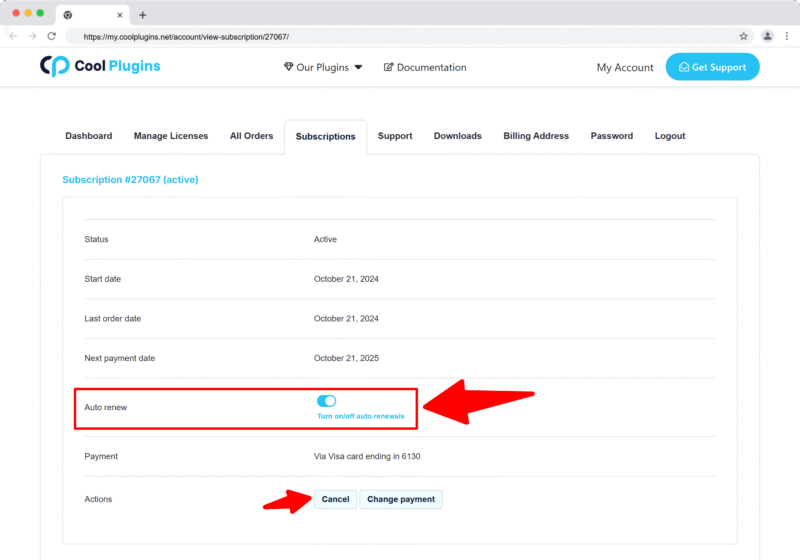Image resolution: width=800 pixels, height=560 pixels.
Task: Open the browser profile avatar icon
Action: tap(767, 36)
